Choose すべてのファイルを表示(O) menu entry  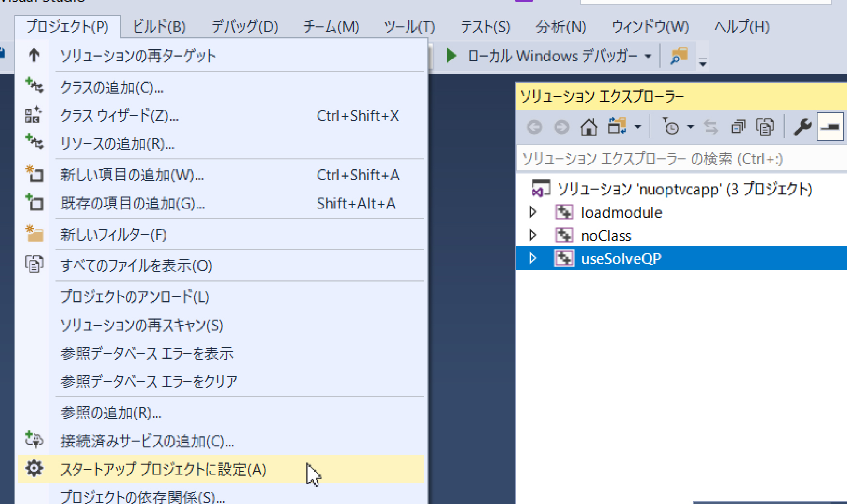click(x=221, y=266)
